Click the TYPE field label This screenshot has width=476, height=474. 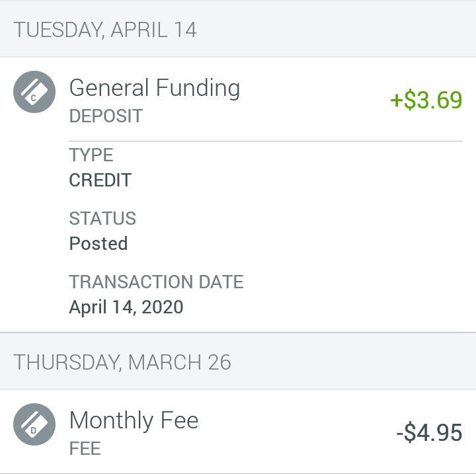point(91,155)
